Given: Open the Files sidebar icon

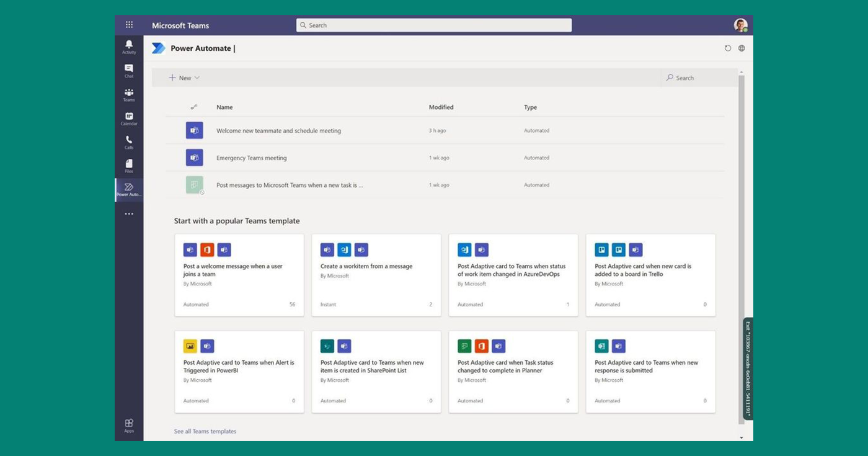Looking at the screenshot, I should point(129,166).
